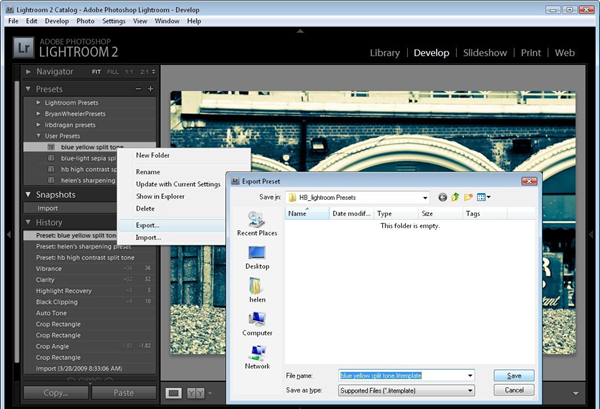The width and height of the screenshot is (600, 409).
Task: Click Save in Export Preset dialog
Action: tap(514, 376)
